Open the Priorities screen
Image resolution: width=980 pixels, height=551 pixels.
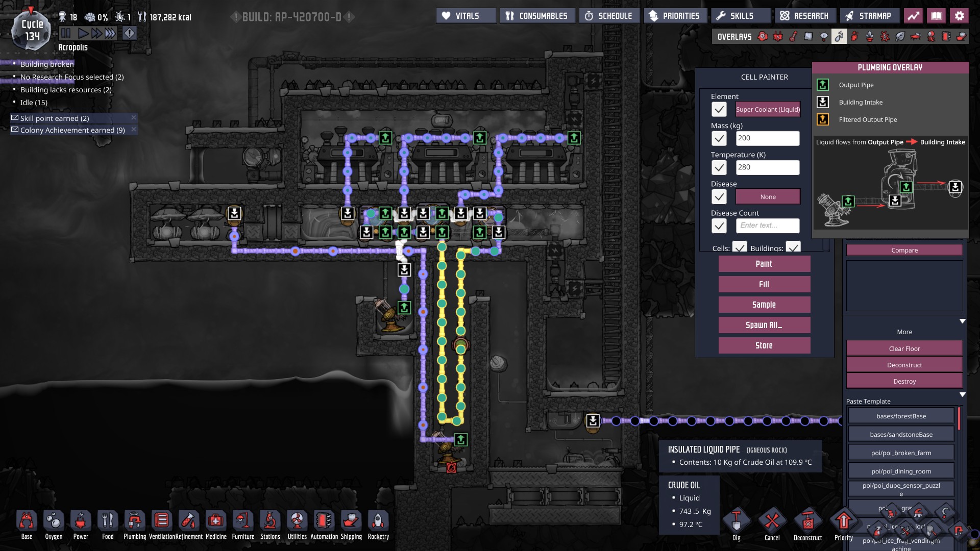(674, 16)
